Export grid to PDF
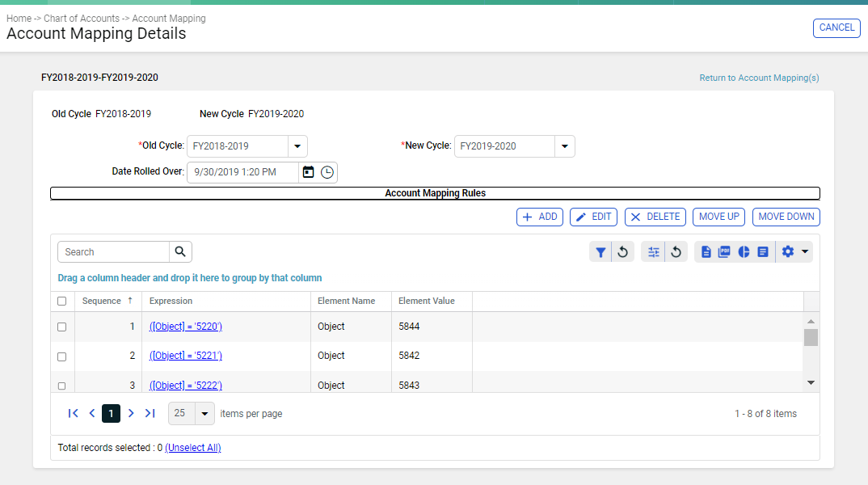This screenshot has width=868, height=485. (724, 252)
